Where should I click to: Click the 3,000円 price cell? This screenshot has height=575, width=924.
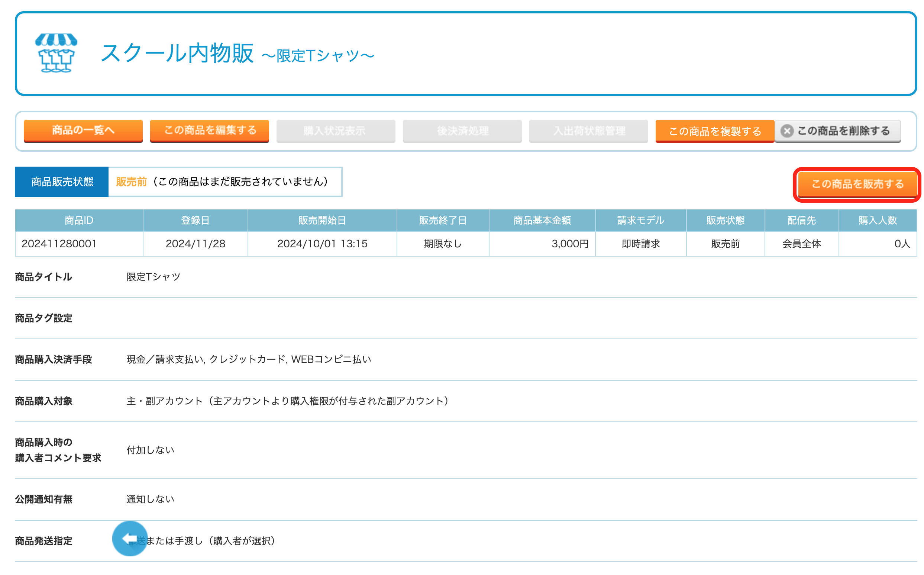542,244
